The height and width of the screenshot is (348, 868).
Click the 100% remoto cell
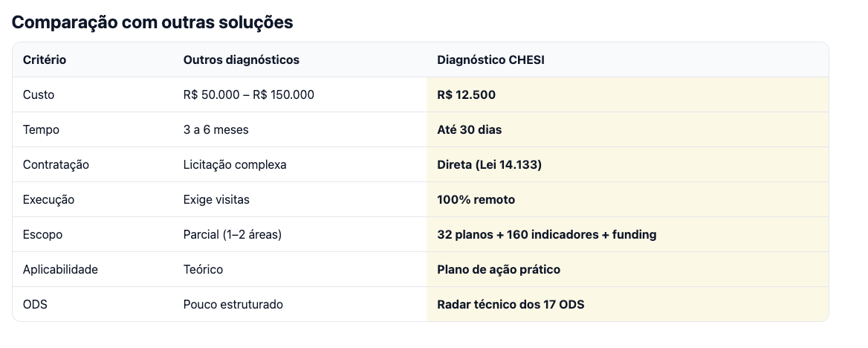point(628,199)
